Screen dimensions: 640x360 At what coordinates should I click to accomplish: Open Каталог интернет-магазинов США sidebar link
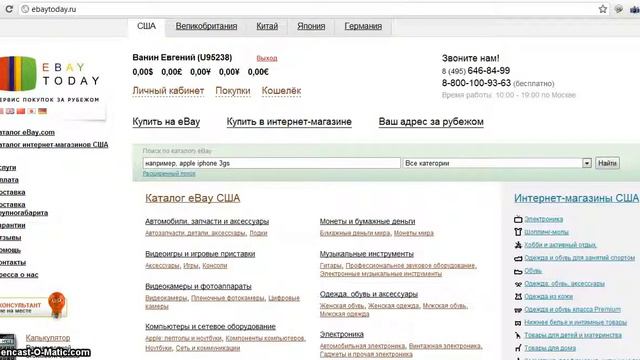click(x=54, y=144)
